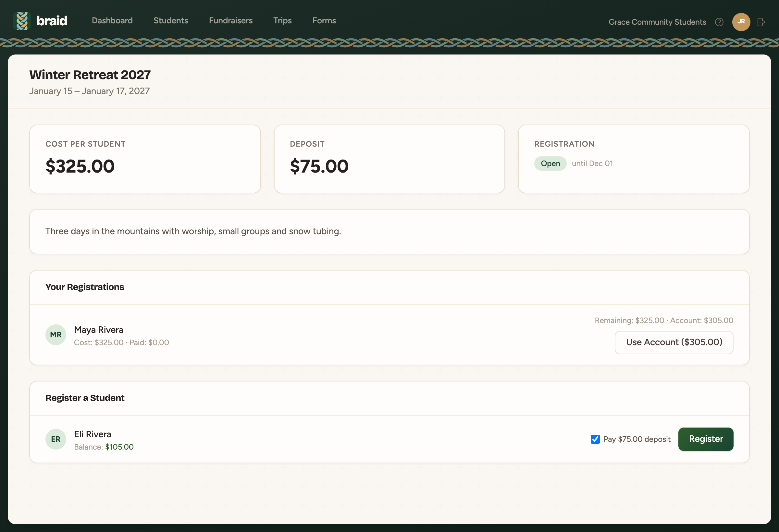Click Maya Rivera's MR avatar
The height and width of the screenshot is (532, 779).
coord(56,335)
